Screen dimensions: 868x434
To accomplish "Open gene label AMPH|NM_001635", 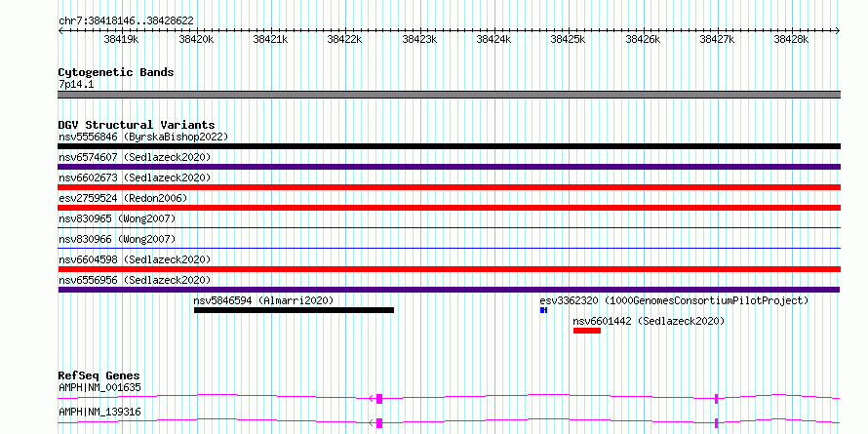I will pos(99,387).
